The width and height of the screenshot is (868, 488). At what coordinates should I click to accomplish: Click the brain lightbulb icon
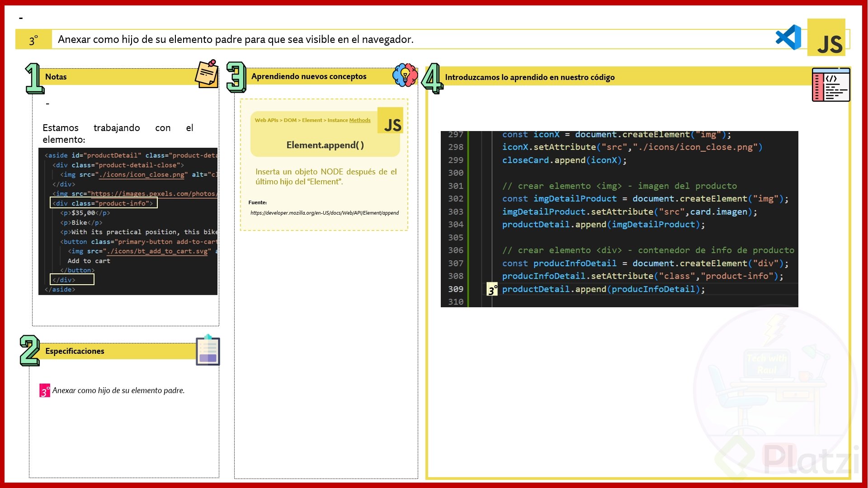[x=405, y=75]
